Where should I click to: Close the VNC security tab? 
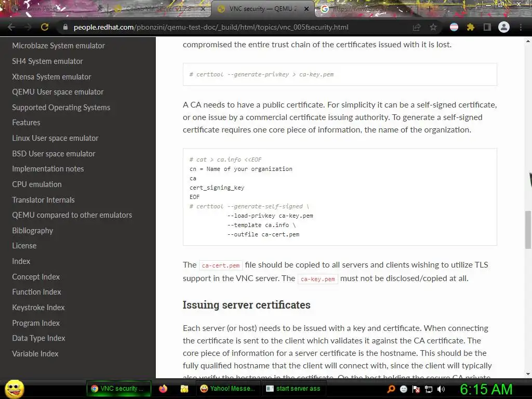(307, 9)
